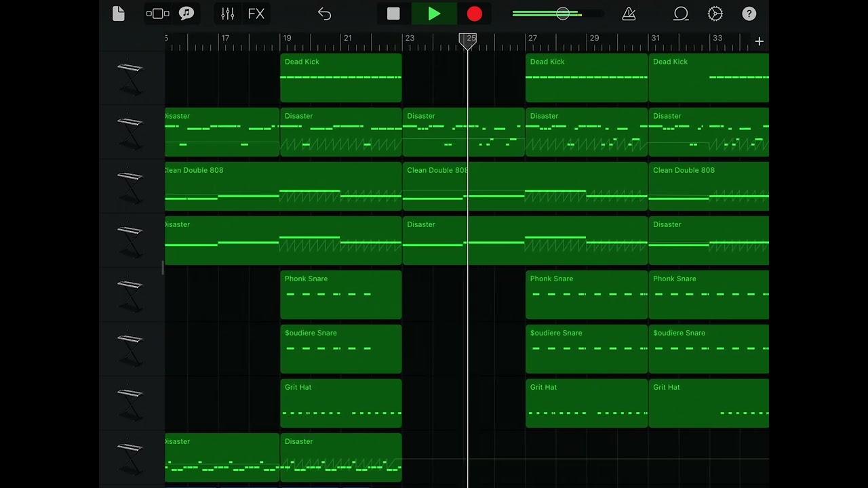
Task: Select Grit Hat region at bar 31
Action: click(x=709, y=403)
